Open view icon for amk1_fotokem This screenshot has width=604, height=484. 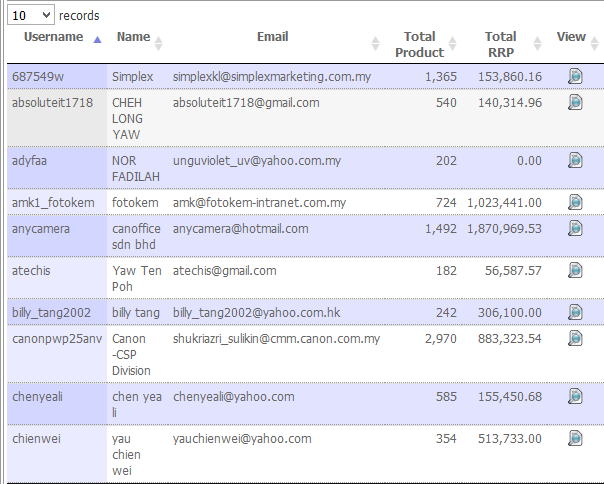(x=575, y=202)
